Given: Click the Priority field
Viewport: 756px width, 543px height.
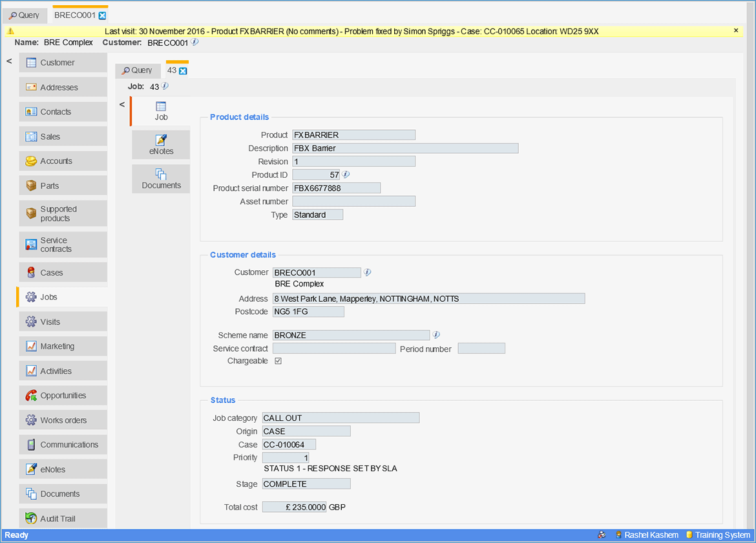Looking at the screenshot, I should 286,457.
